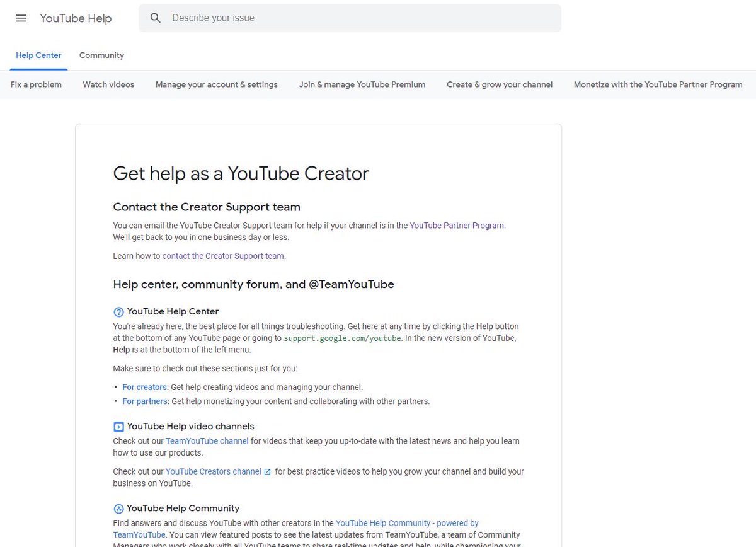Visit the TeamYouTube channel link
The width and height of the screenshot is (756, 547).
click(207, 441)
